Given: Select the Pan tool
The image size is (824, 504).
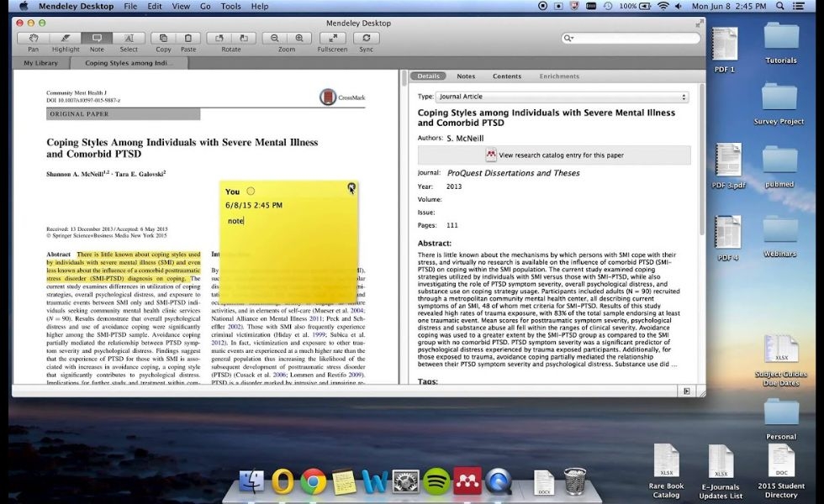Looking at the screenshot, I should pos(33,39).
